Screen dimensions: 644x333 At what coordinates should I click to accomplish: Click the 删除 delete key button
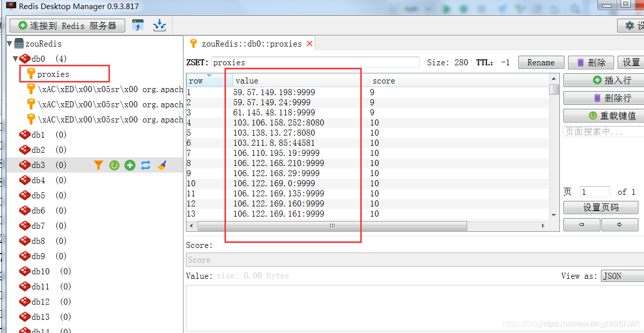coord(591,62)
